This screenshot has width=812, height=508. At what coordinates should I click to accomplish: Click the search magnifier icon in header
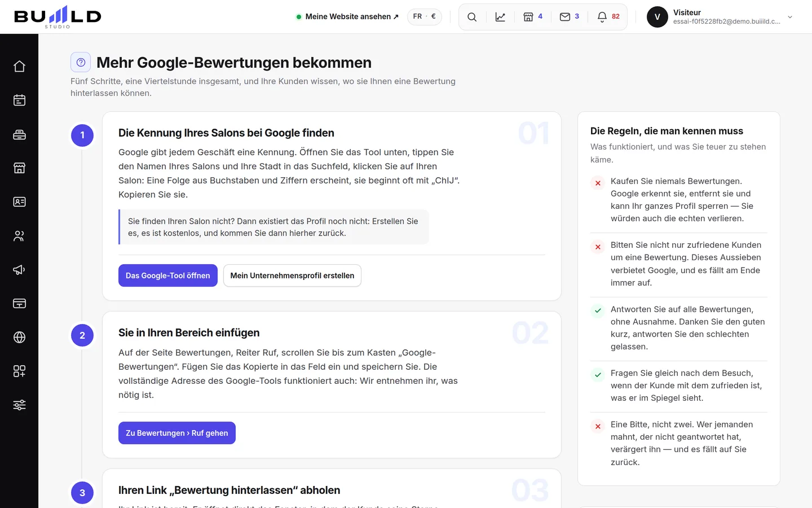[x=472, y=17]
